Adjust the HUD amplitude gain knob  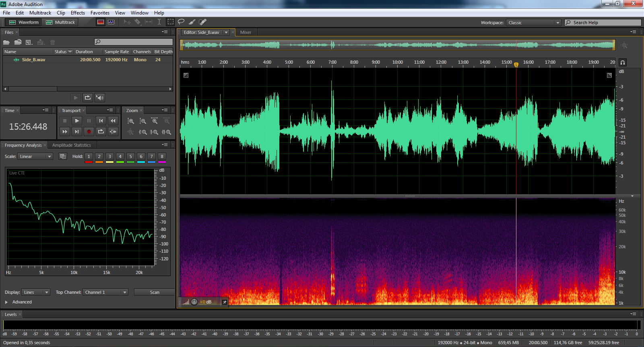tap(194, 302)
